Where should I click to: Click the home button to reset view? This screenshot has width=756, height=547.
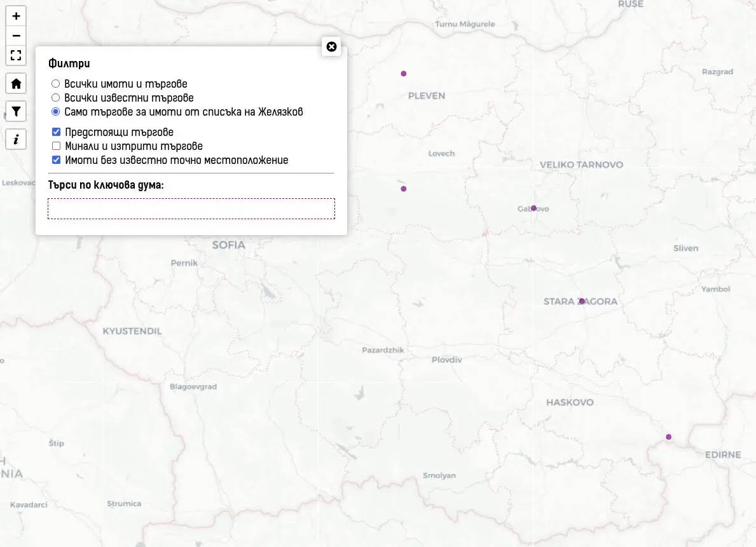[x=16, y=83]
